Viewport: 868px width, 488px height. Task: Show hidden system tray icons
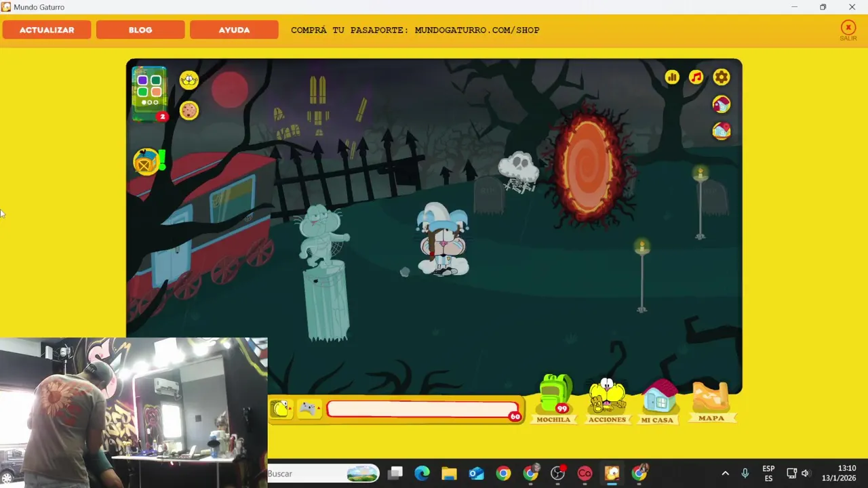[725, 474]
